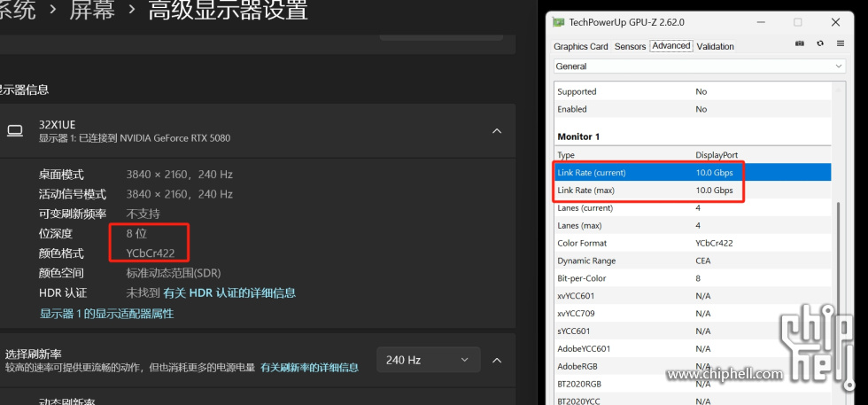
Task: Select the Supported row in GPU-Z
Action: [x=693, y=92]
